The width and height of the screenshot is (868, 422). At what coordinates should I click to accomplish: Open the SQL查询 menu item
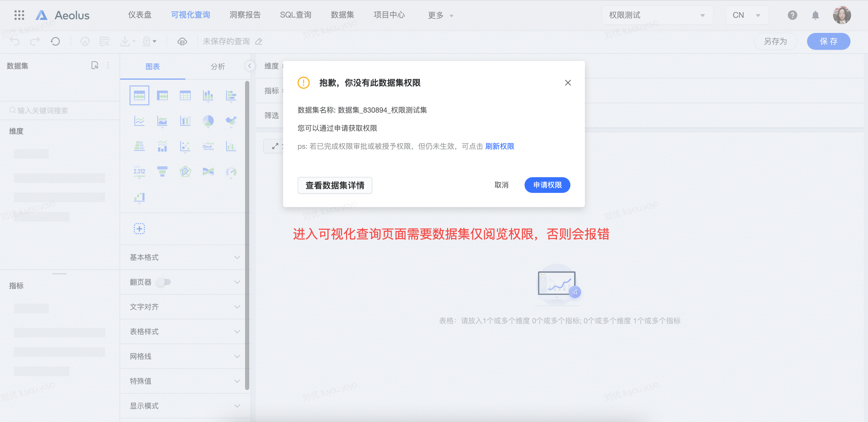295,15
